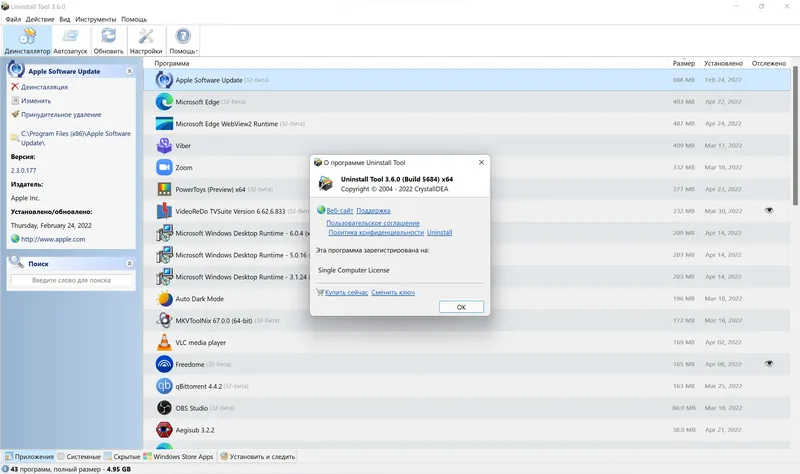The image size is (800, 474).
Task: Collapse the Поиск search panel
Action: point(129,264)
